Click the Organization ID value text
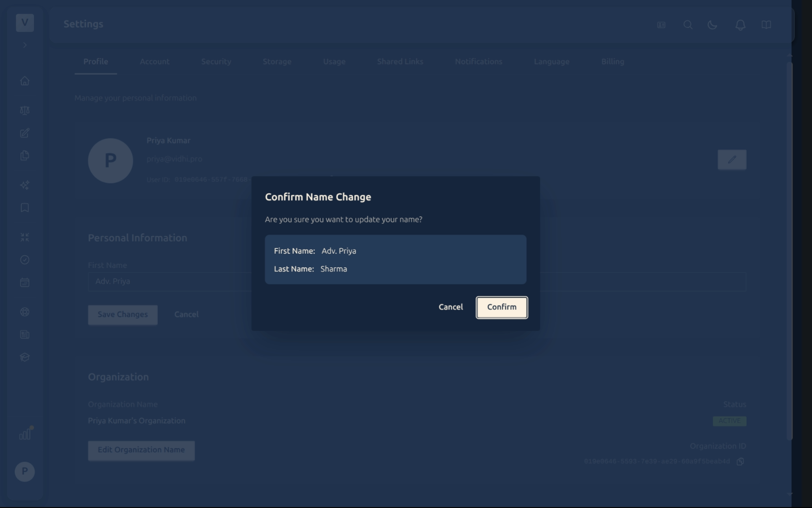Screen dimensions: 812x508 (657, 461)
